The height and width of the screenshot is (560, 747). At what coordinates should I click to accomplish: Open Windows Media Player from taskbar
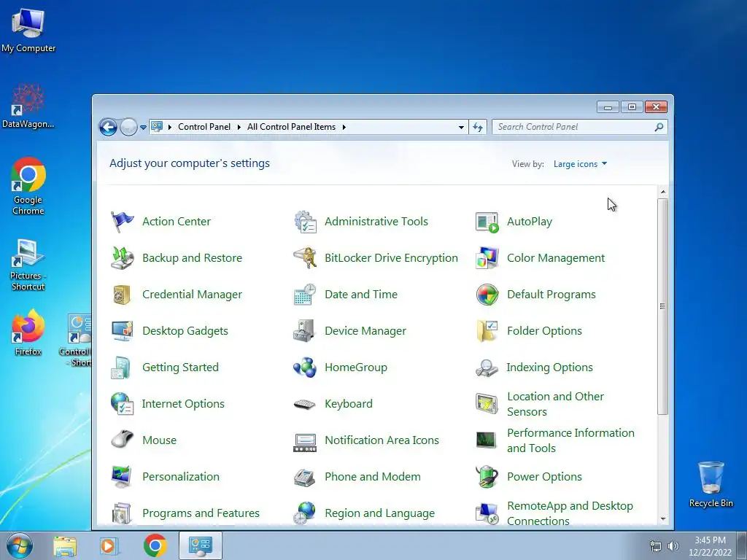click(109, 545)
